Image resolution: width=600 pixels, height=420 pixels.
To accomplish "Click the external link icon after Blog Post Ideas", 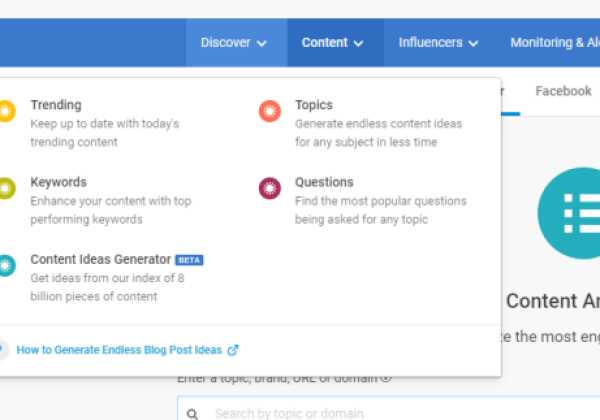I will [x=233, y=350].
